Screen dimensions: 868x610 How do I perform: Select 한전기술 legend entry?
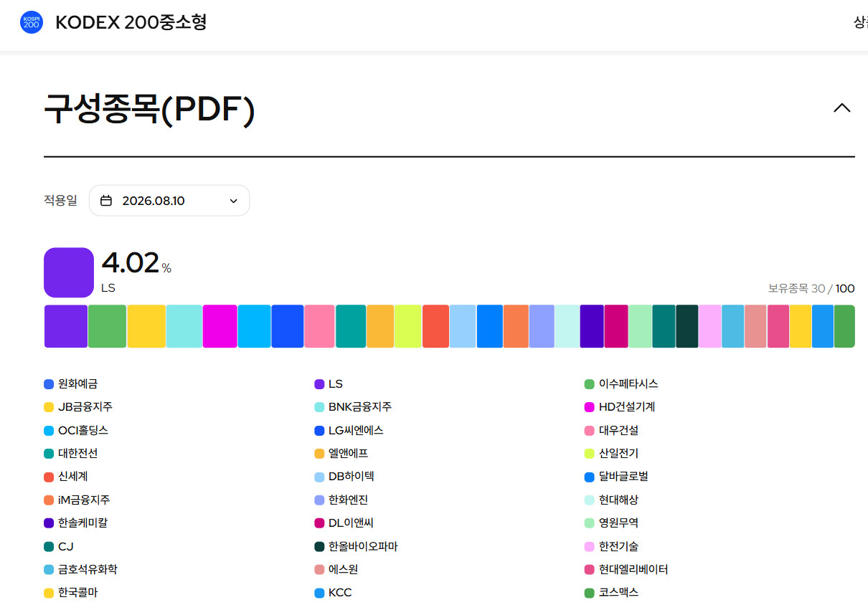[612, 547]
